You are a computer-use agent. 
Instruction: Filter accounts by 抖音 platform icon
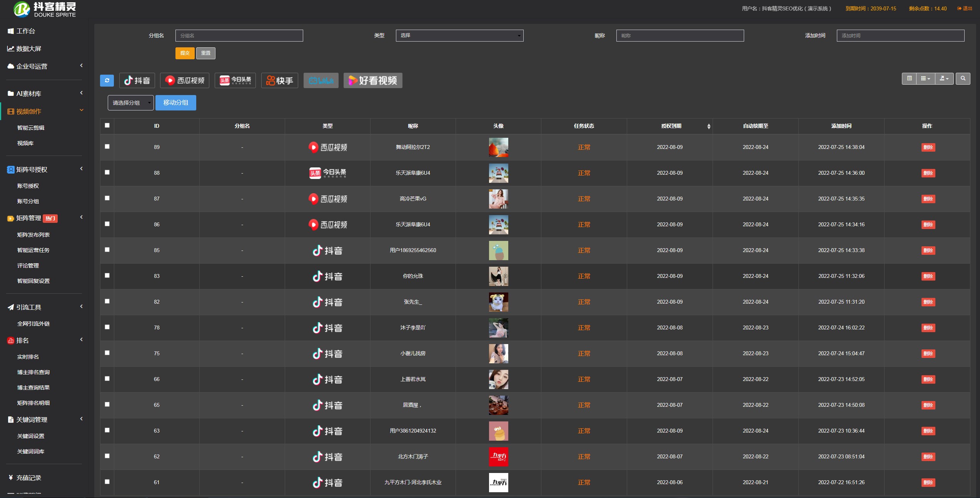pyautogui.click(x=137, y=80)
